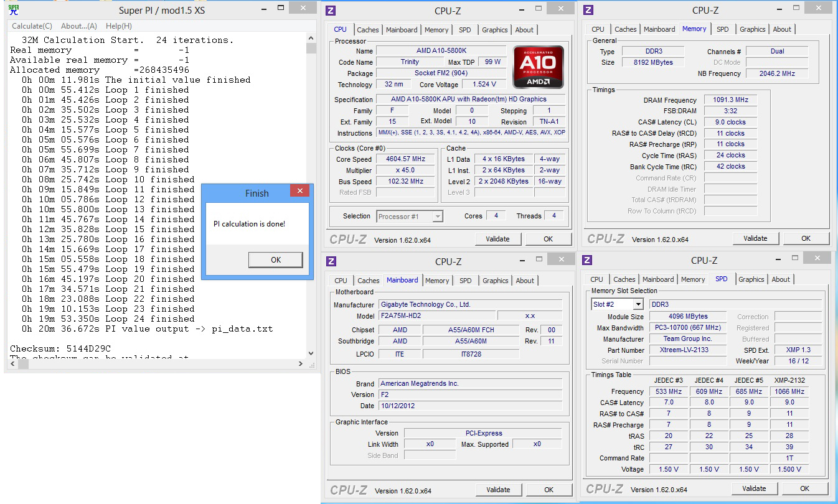Click CPU-Z purple Z icon in Memory window
Image resolution: width=838 pixels, height=504 pixels.
tap(588, 10)
